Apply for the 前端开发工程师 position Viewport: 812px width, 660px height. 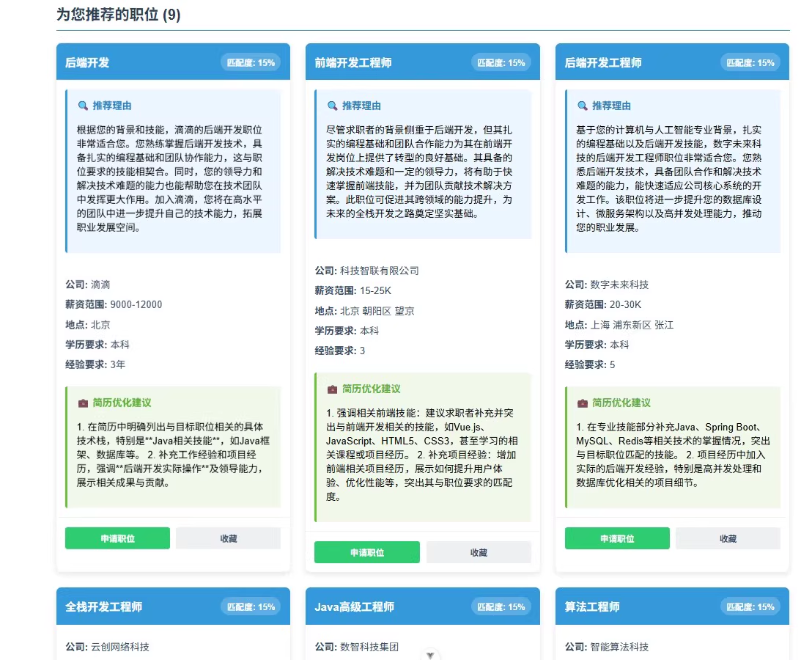click(367, 552)
